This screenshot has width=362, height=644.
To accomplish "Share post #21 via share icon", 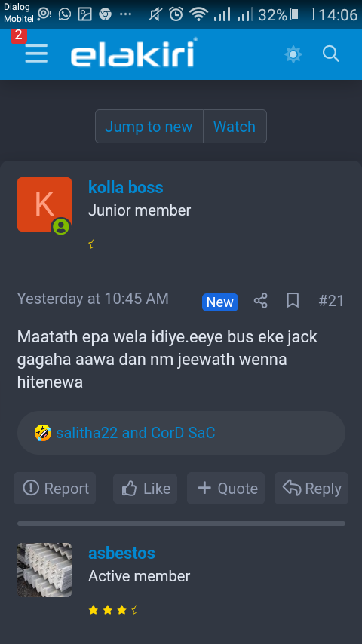I will (260, 301).
